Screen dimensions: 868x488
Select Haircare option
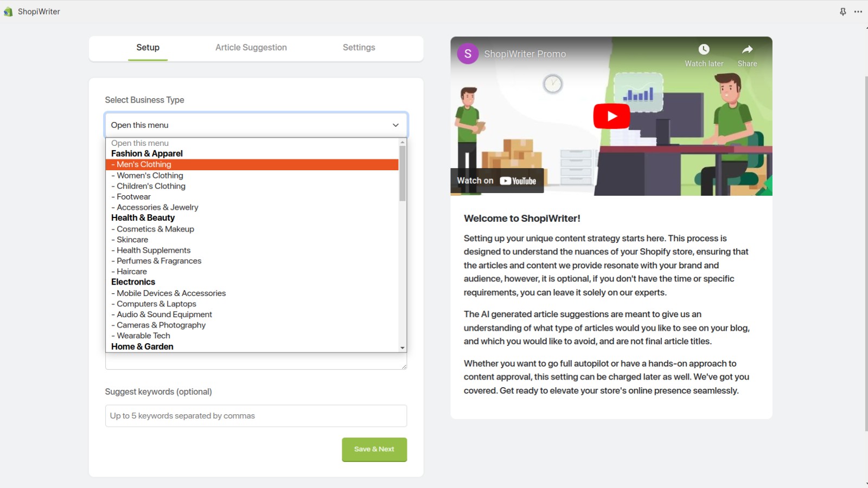pos(252,272)
